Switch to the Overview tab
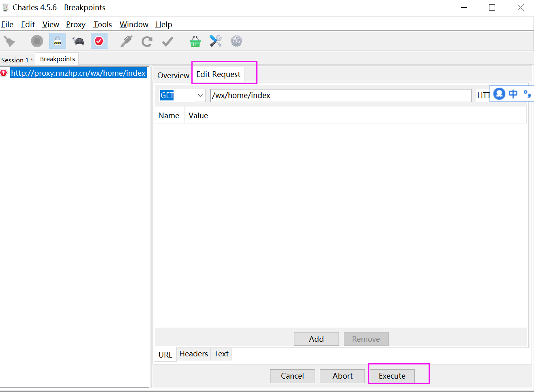The height and width of the screenshot is (392, 534). pyautogui.click(x=173, y=75)
